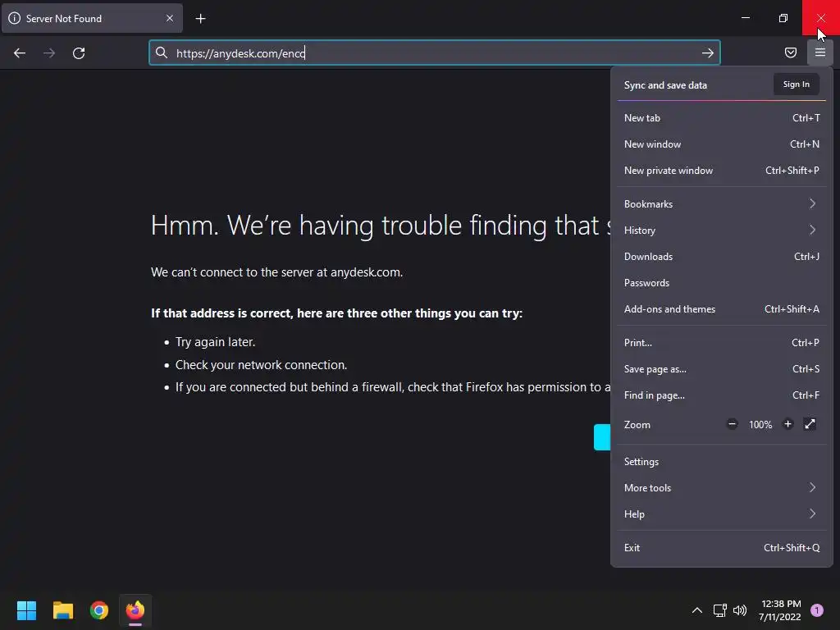Restore down the Firefox window
The height and width of the screenshot is (630, 840).
[x=783, y=18]
